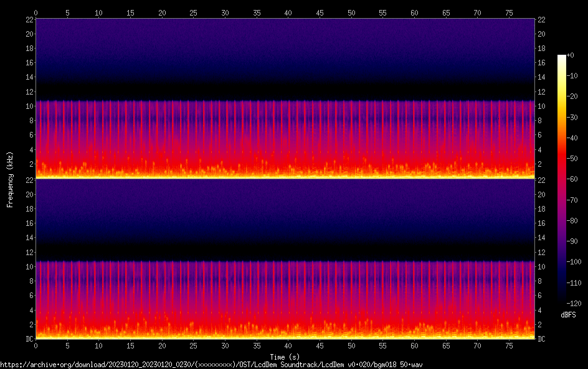588x369 pixels.
Task: Click the "Frequency (kHz)" vertical axis label
Action: pyautogui.click(x=10, y=179)
